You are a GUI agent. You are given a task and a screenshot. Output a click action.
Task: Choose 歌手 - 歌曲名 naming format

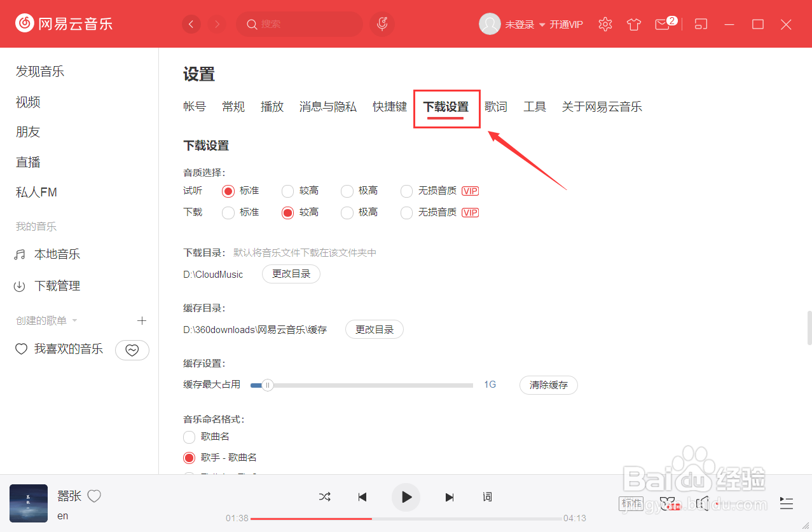point(189,458)
